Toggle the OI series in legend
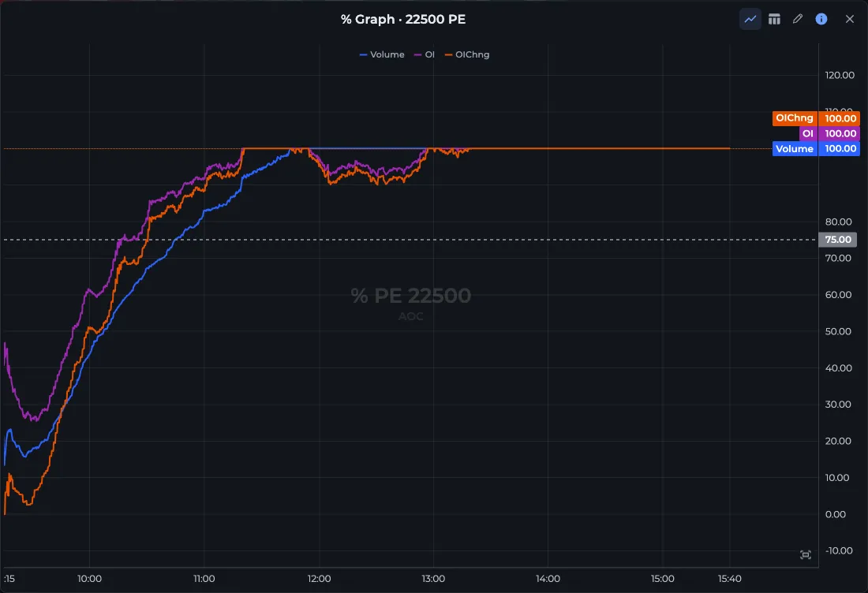The height and width of the screenshot is (593, 868). coord(425,54)
